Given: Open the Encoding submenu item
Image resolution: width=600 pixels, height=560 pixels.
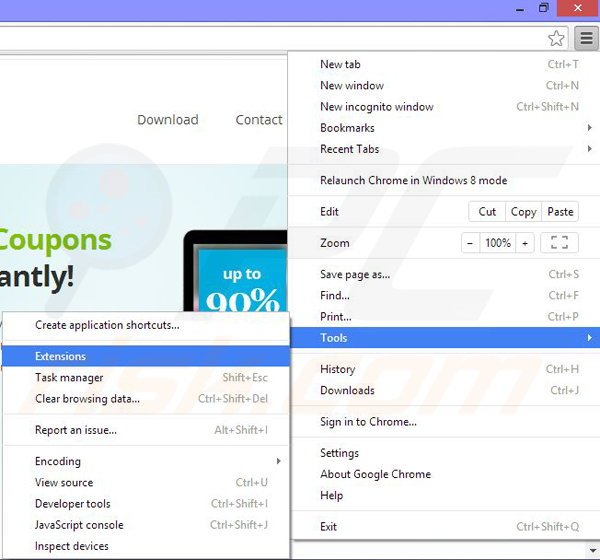Looking at the screenshot, I should 146,461.
